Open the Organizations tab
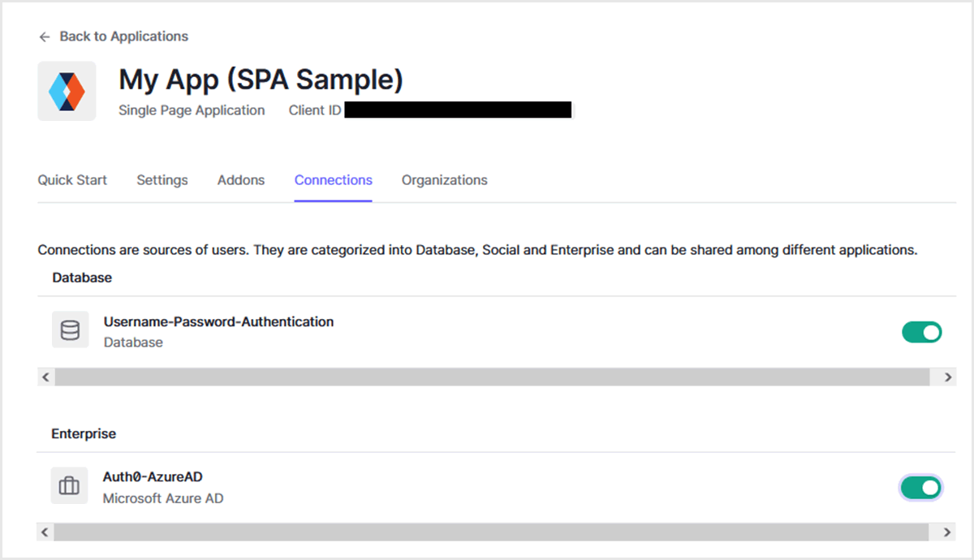The height and width of the screenshot is (560, 974). pos(445,180)
